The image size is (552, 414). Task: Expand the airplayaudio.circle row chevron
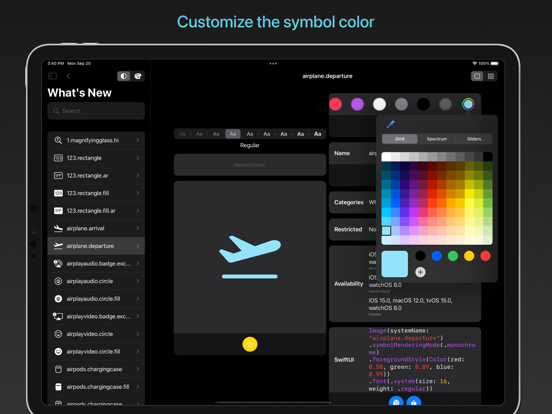[138, 281]
